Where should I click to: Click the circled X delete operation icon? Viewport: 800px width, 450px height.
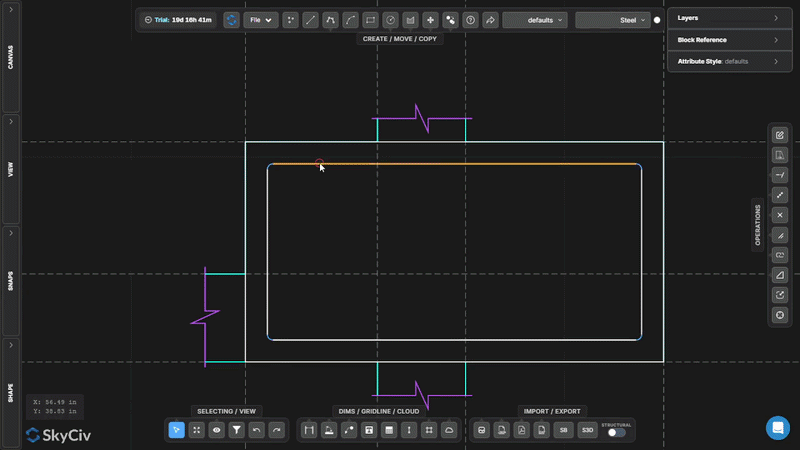coord(780,315)
